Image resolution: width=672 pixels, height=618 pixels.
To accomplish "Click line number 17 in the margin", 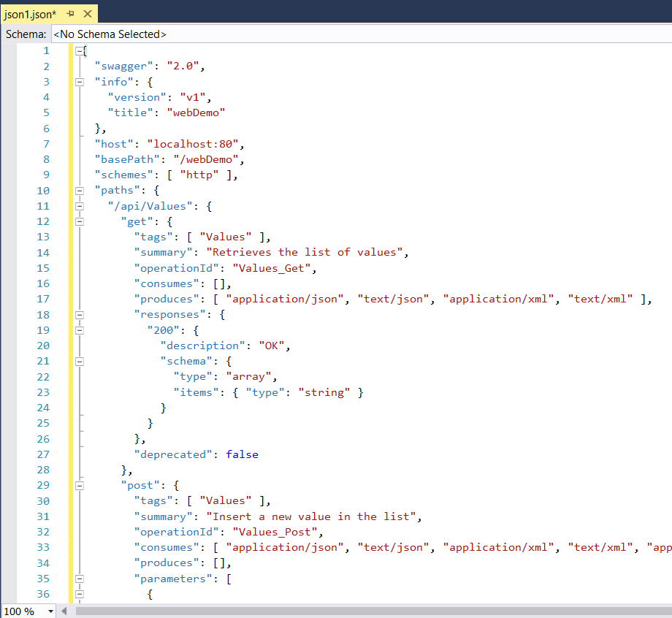I will pyautogui.click(x=43, y=300).
